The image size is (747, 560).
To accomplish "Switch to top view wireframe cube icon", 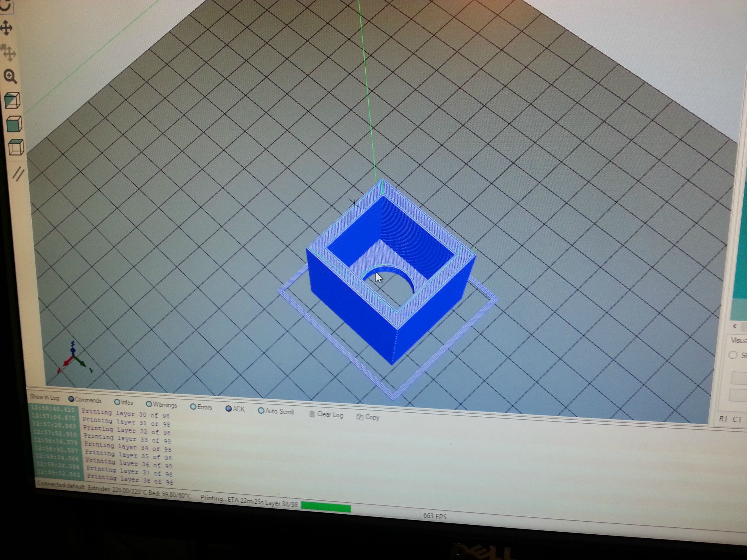I will (x=16, y=147).
